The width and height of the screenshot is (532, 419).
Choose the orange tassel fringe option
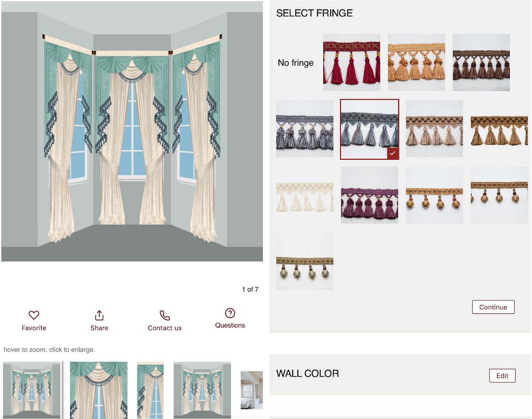[x=416, y=62]
